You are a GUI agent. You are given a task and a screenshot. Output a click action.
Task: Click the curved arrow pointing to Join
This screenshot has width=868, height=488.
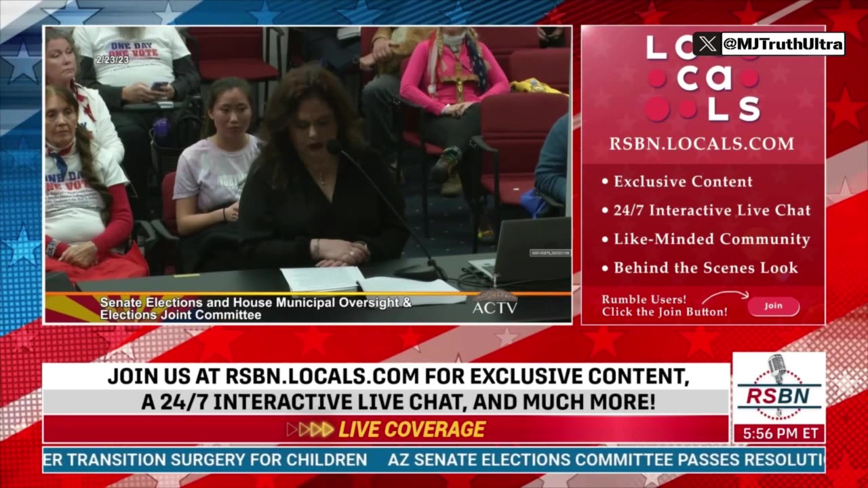pyautogui.click(x=725, y=297)
